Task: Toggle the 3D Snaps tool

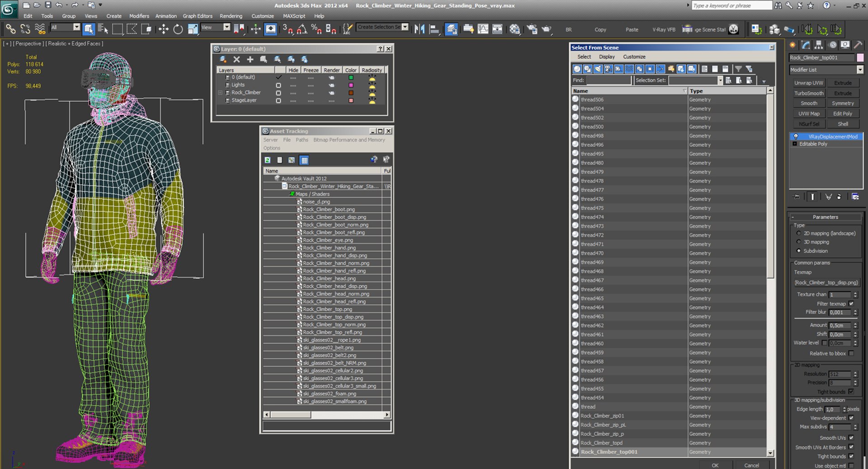Action: coord(288,29)
